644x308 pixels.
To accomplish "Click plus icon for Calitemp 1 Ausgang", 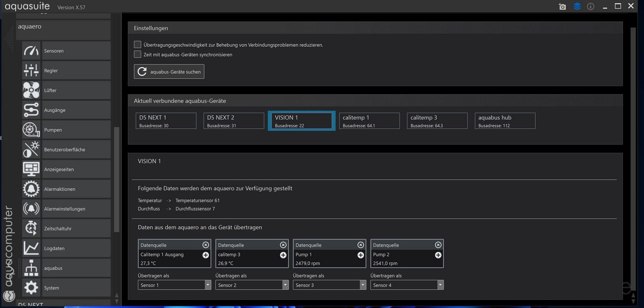I will [x=206, y=255].
